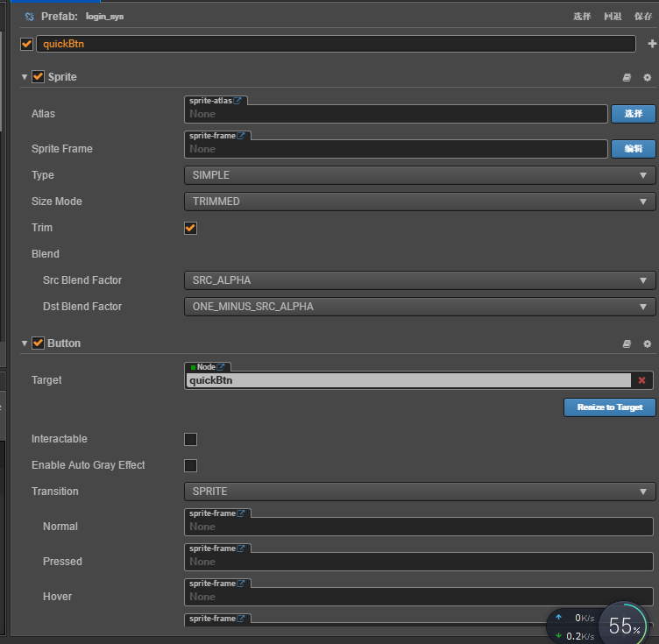Open the Type dropdown showing SIMPLE
Viewport: 659px width, 644px height.
pyautogui.click(x=419, y=175)
